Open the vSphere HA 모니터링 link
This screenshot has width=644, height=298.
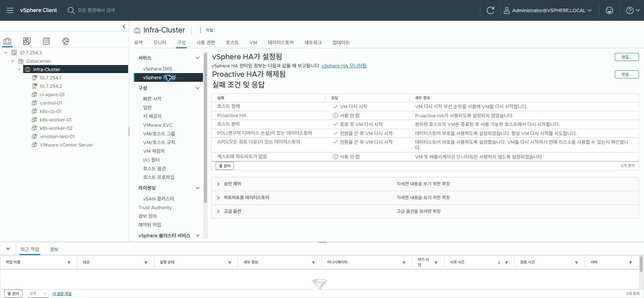coord(344,66)
